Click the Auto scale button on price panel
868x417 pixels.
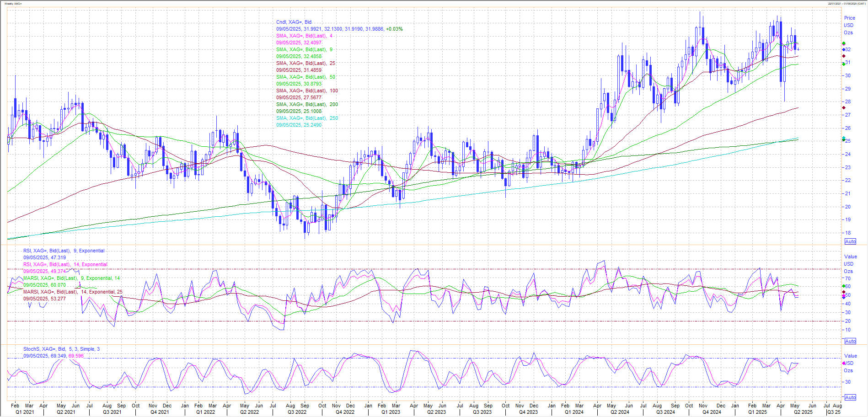(x=850, y=241)
